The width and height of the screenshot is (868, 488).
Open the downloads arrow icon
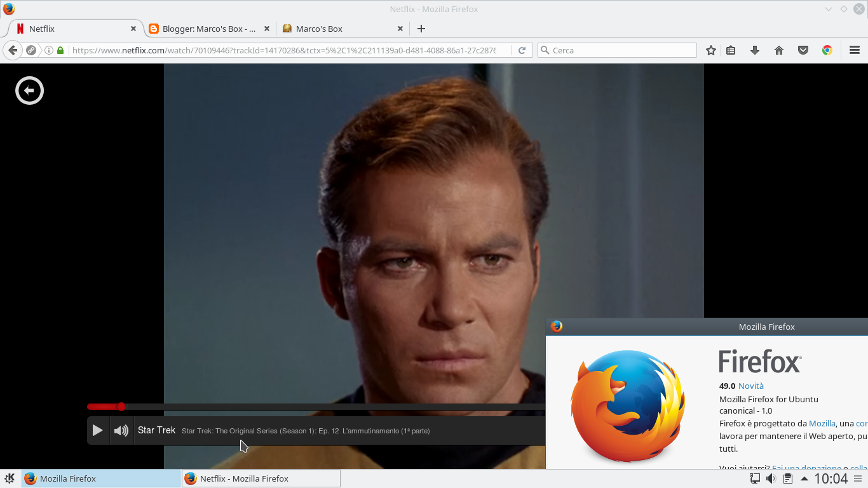coord(755,50)
